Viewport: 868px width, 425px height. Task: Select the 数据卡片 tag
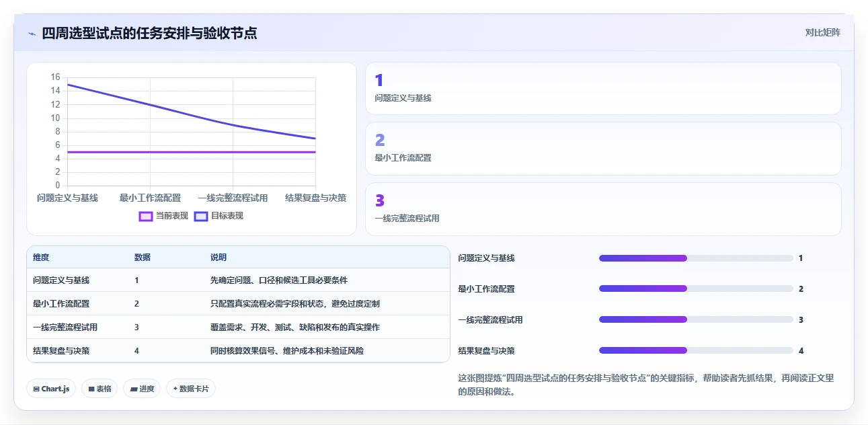coord(191,389)
